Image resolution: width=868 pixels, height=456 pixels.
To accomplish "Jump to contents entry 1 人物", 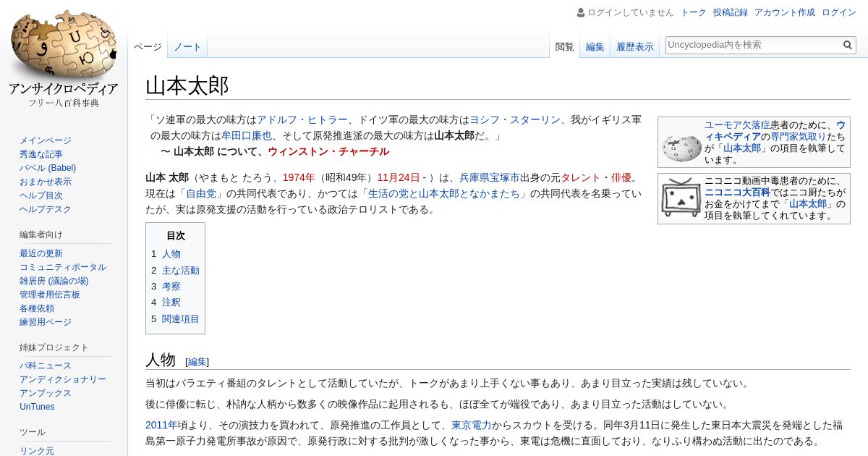I will pos(166,254).
